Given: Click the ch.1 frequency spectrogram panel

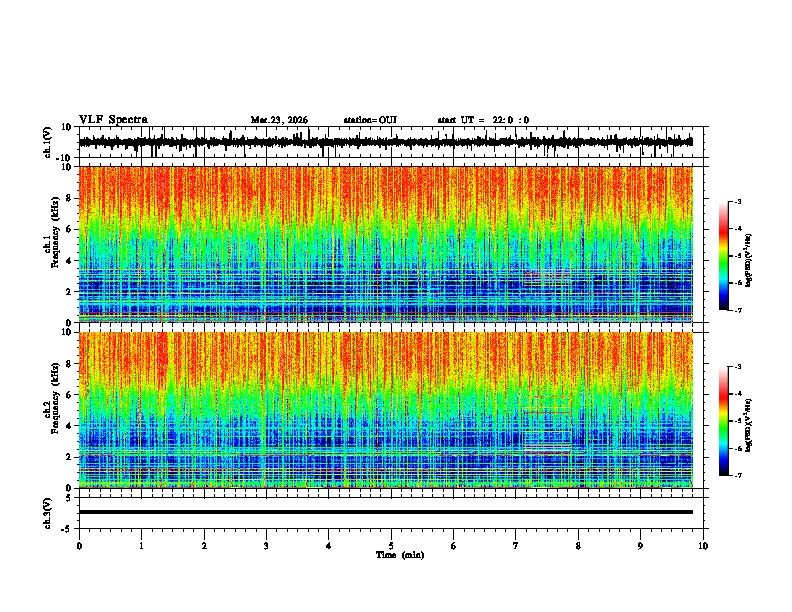Looking at the screenshot, I should 385,244.
